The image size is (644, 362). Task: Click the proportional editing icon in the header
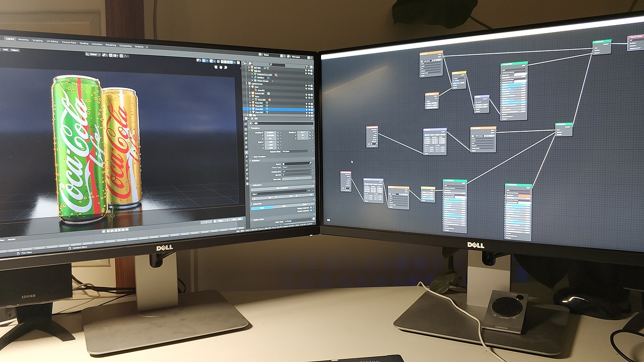(121, 55)
